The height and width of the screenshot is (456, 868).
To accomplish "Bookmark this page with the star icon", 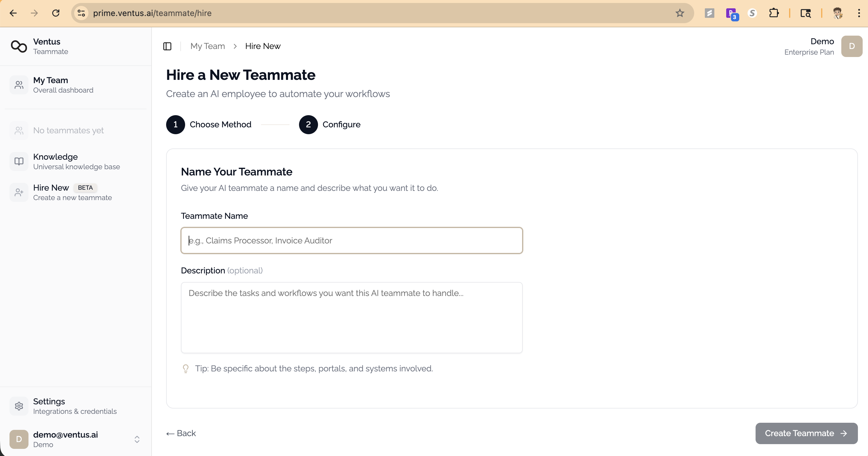I will pos(680,13).
